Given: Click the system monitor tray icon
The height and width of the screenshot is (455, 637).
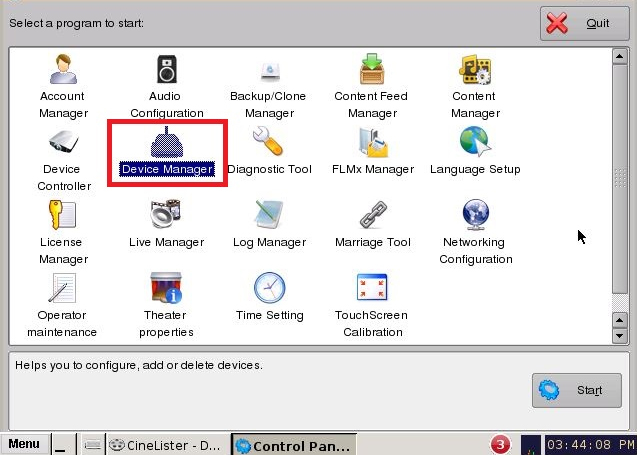Looking at the screenshot, I should [x=531, y=446].
